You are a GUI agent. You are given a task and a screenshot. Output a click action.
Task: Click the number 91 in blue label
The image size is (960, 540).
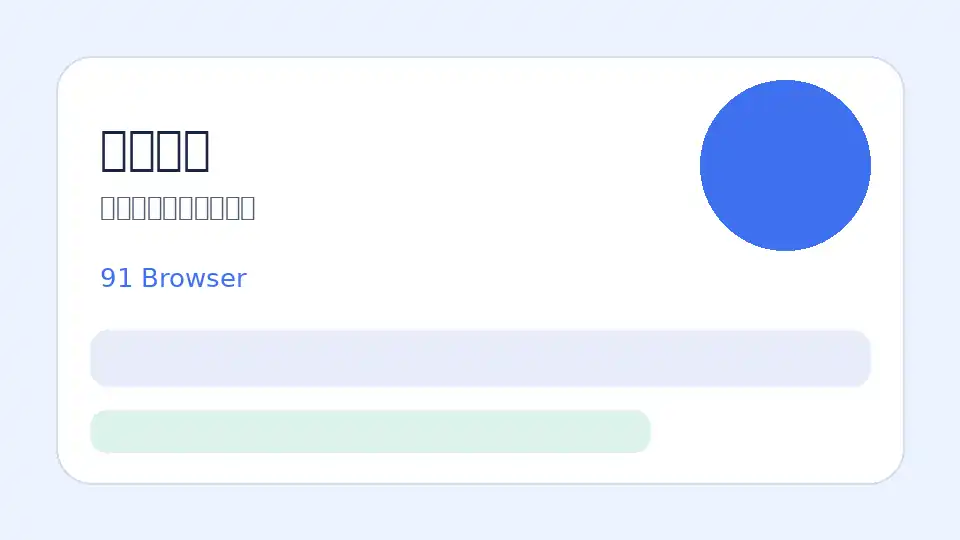tap(116, 278)
